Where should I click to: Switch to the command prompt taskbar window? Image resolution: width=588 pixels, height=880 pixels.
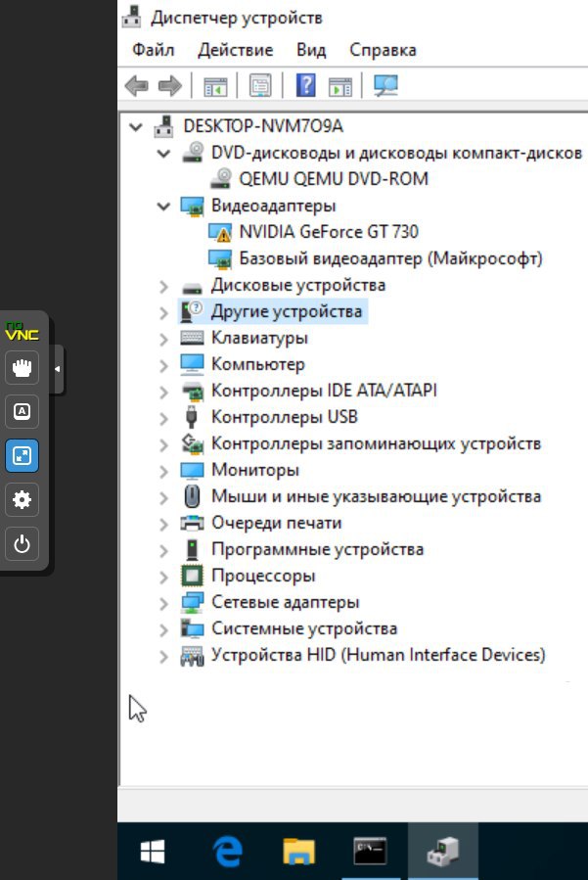370,852
